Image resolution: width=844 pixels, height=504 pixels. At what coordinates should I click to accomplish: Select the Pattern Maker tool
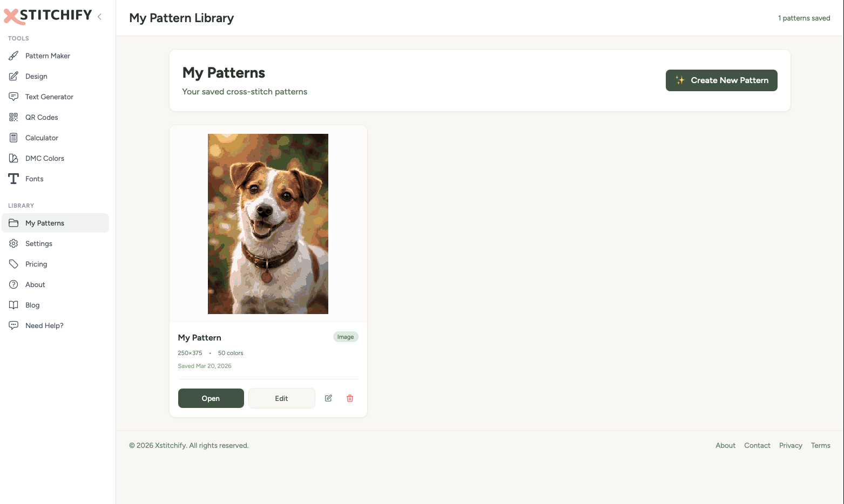48,56
